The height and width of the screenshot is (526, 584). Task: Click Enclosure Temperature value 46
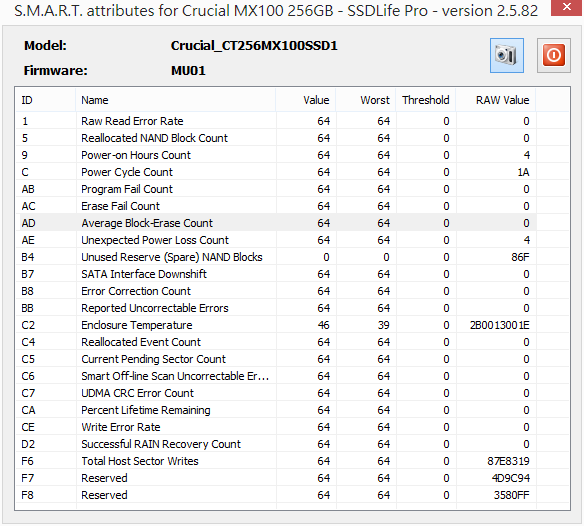click(x=323, y=325)
